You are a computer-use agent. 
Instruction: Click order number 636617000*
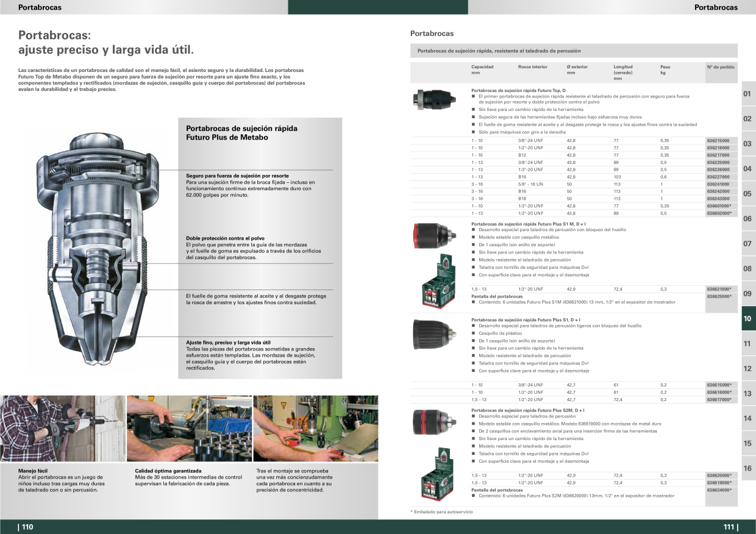click(x=719, y=399)
